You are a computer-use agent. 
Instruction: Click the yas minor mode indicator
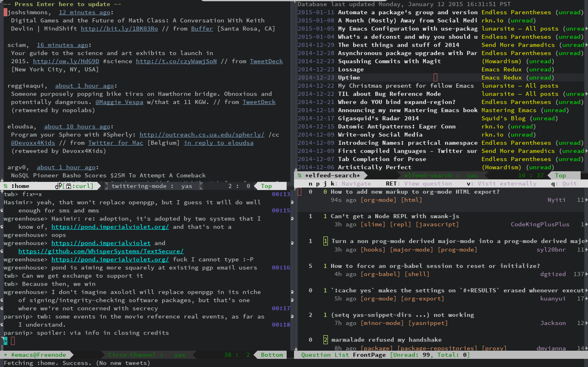tap(186, 186)
